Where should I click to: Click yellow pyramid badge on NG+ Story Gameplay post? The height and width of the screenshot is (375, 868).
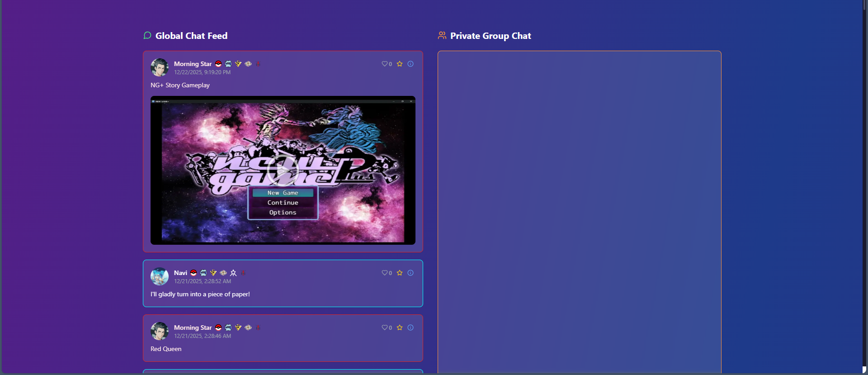coord(238,64)
